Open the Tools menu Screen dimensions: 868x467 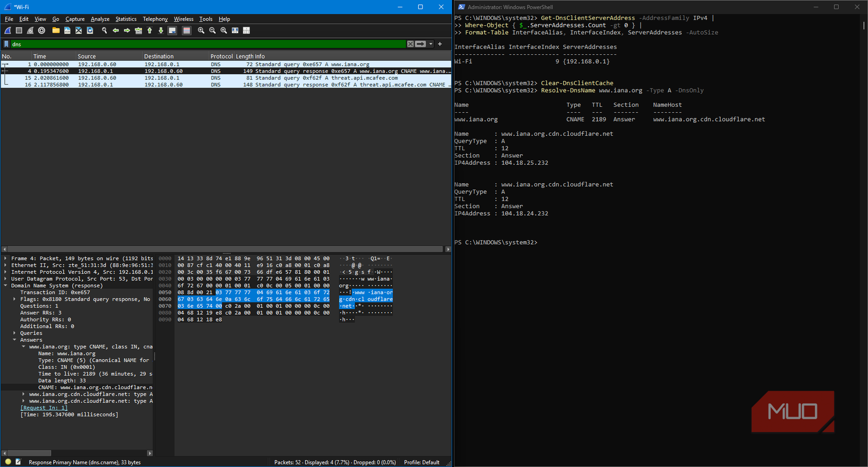coord(206,19)
